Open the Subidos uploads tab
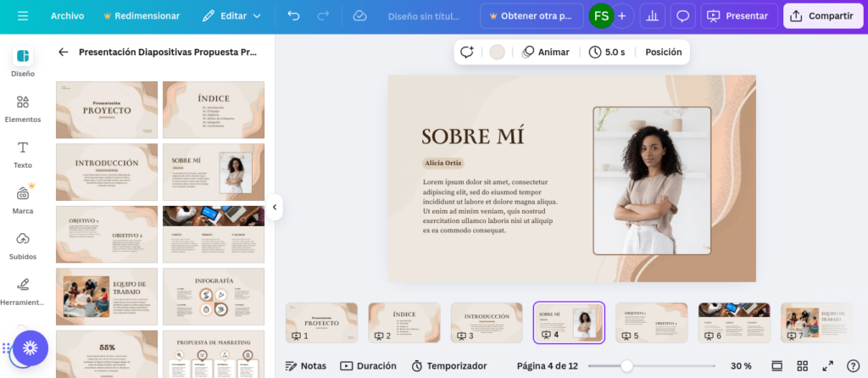The image size is (868, 378). click(23, 246)
